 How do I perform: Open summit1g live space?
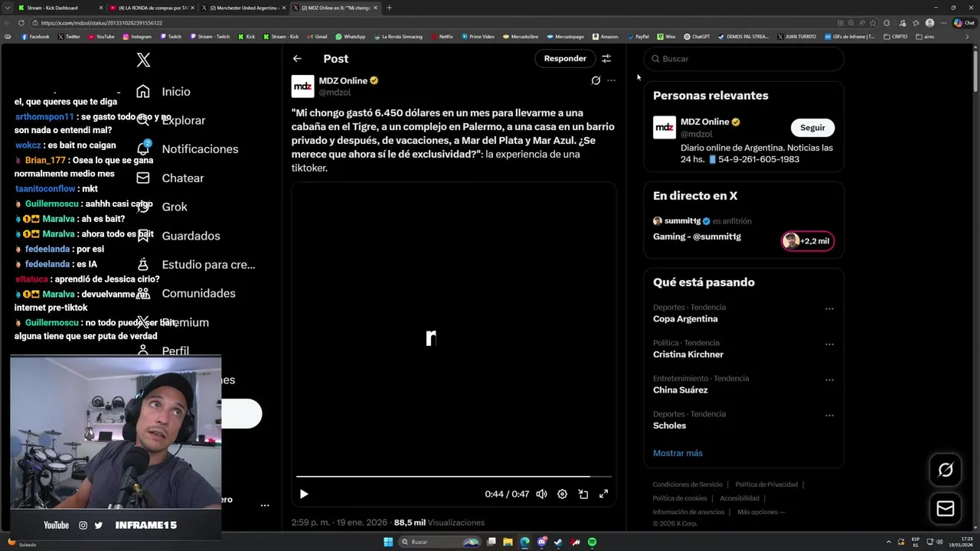click(x=697, y=237)
